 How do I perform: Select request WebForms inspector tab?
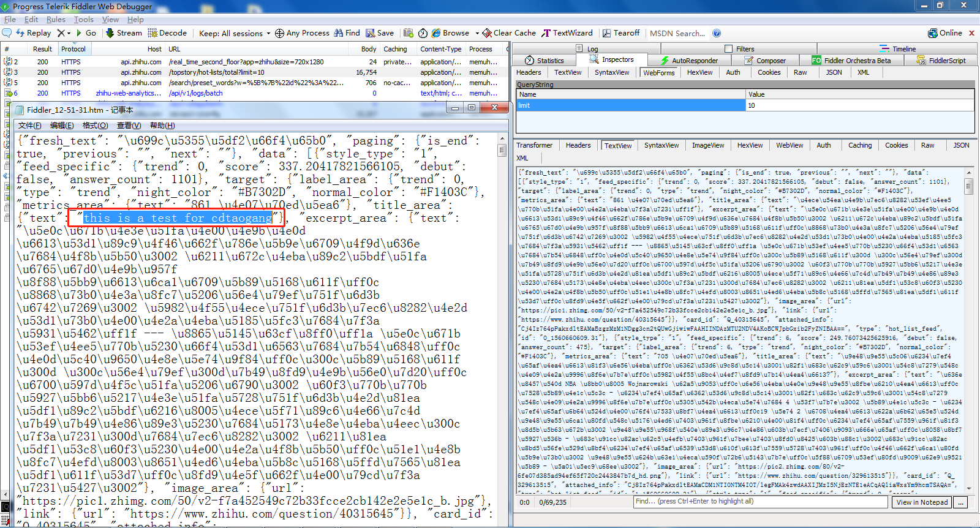click(x=659, y=72)
